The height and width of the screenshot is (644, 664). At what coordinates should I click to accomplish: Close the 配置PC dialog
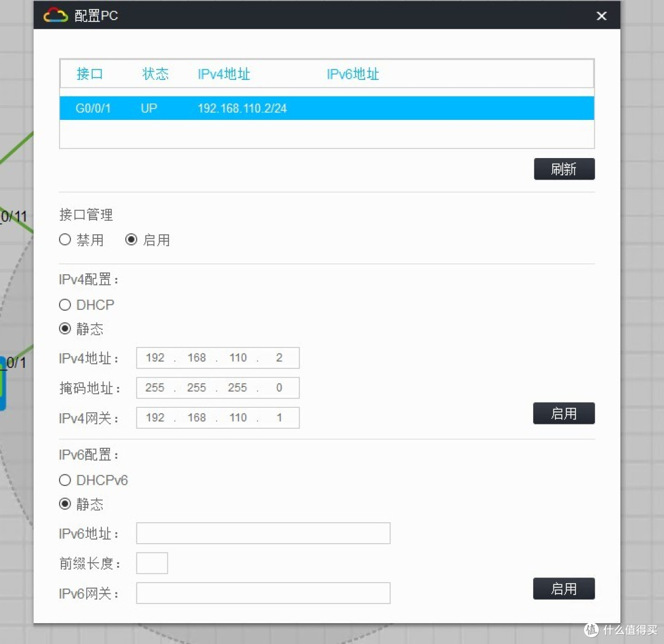click(x=601, y=15)
